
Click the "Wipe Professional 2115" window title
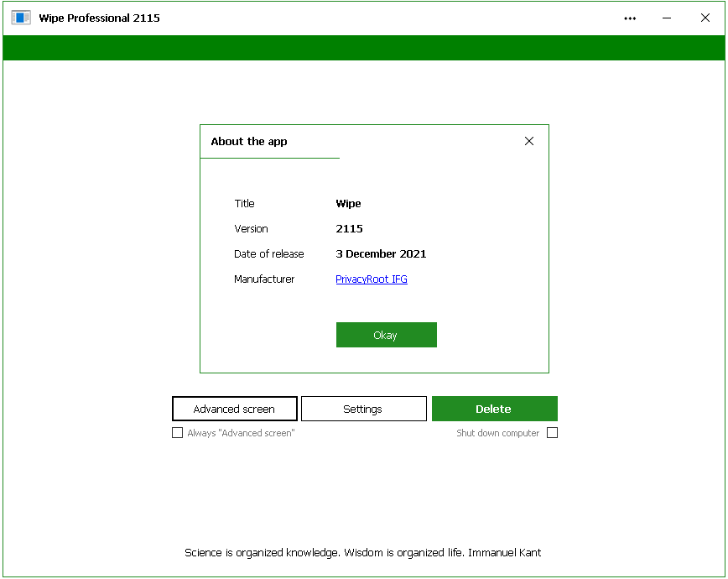pyautogui.click(x=99, y=18)
